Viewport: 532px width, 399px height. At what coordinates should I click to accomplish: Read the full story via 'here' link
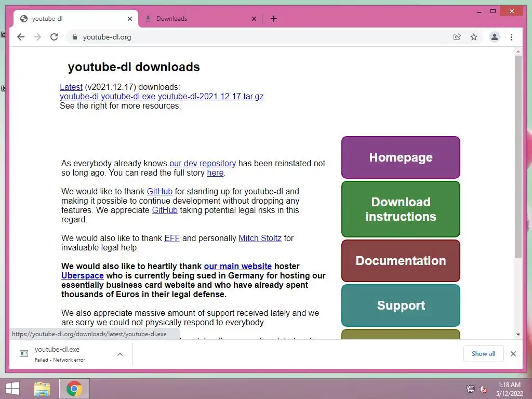215,172
